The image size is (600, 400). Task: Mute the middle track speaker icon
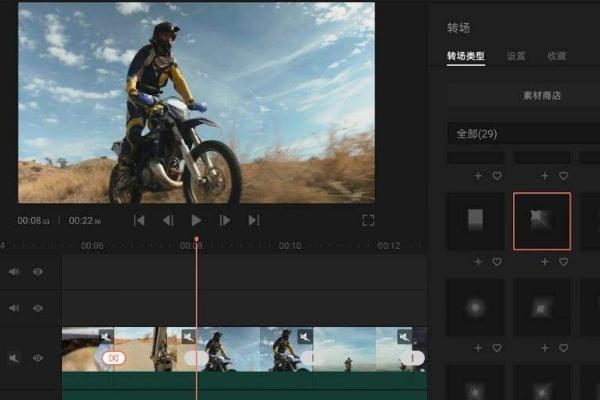14,308
